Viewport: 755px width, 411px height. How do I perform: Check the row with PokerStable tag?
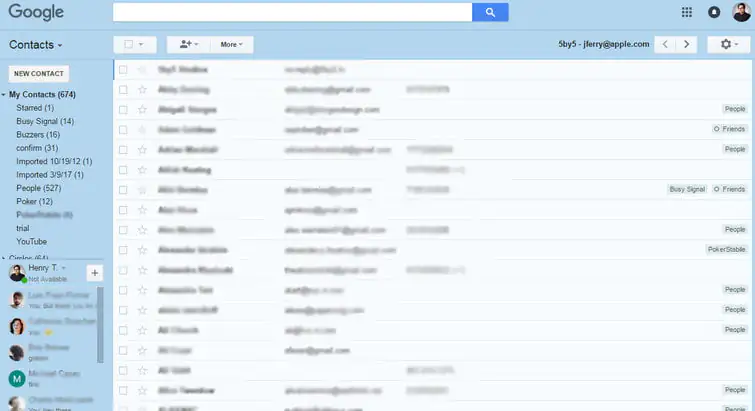[123, 250]
